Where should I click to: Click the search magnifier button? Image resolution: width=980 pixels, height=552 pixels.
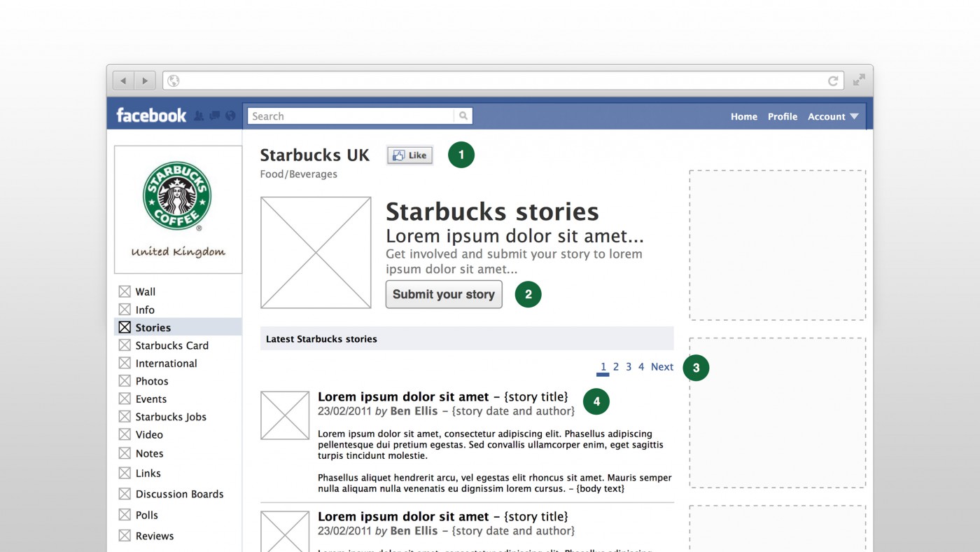(463, 116)
